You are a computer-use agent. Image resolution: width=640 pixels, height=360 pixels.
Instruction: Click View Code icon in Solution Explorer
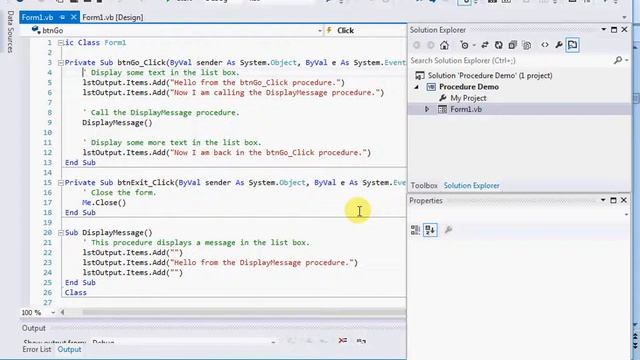pos(545,45)
